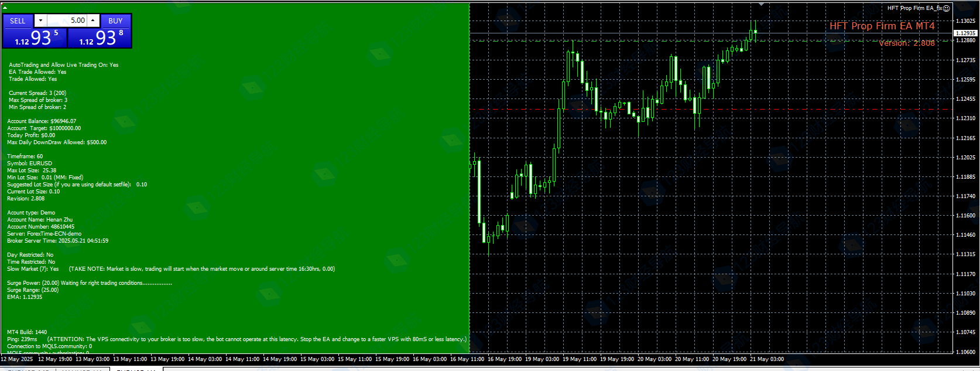
Task: Click the 16 May 19:00 label on time axis
Action: click(x=505, y=359)
